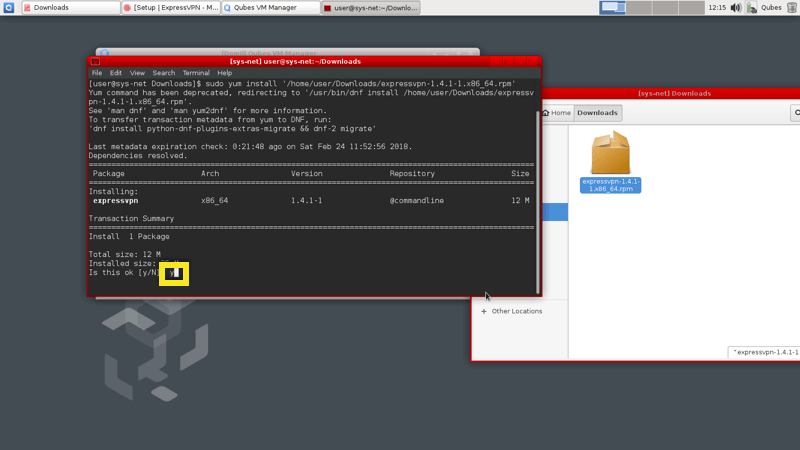Click the sys-net Downloads title bar
This screenshot has height=450, width=800.
coord(674,93)
